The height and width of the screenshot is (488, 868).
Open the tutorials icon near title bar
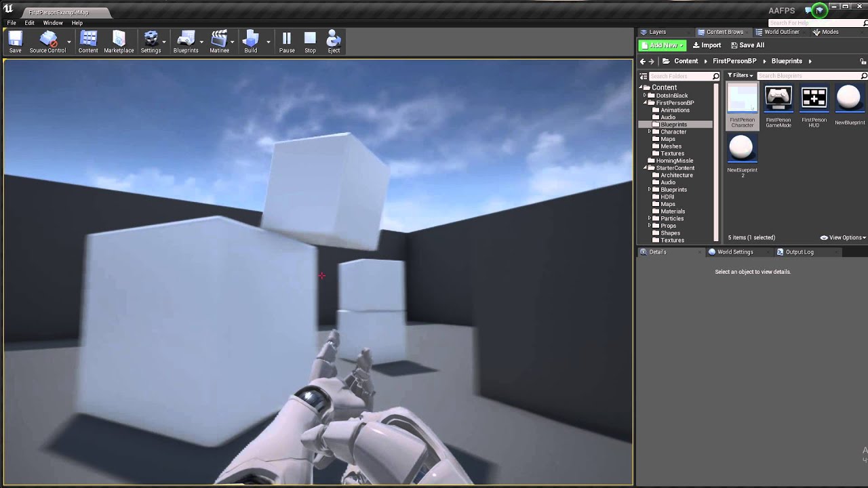(x=820, y=10)
